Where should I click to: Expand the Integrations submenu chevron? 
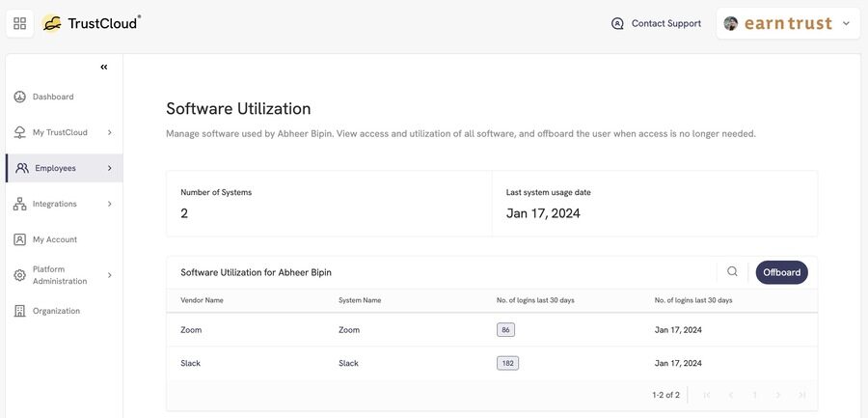pyautogui.click(x=110, y=204)
